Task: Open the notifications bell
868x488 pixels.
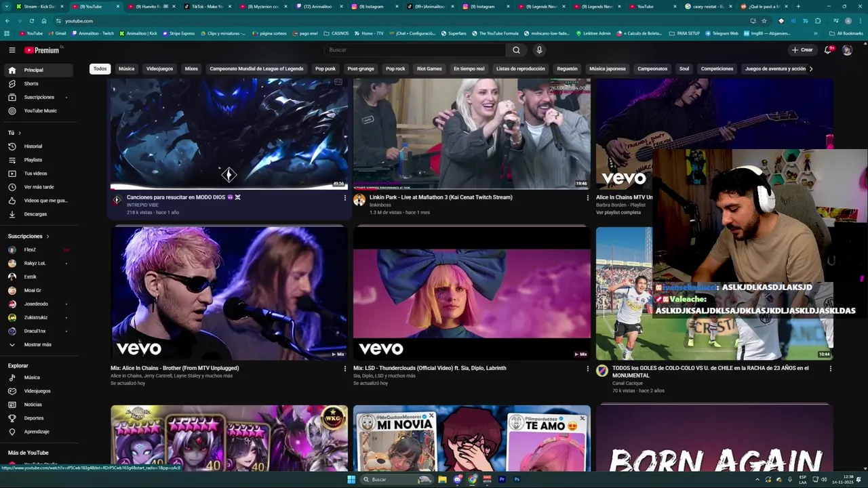Action: (828, 50)
